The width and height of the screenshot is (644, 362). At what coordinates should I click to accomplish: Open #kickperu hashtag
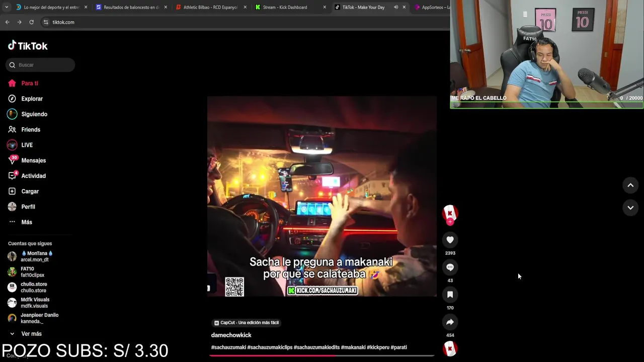[x=378, y=347]
